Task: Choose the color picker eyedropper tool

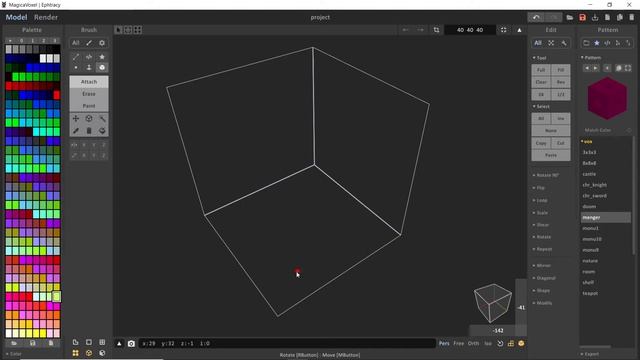Action: click(76, 131)
